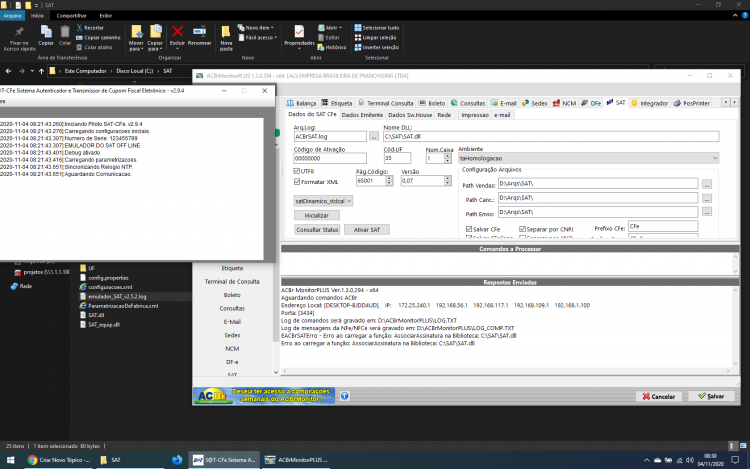
Task: Browse Path Vendas with ... button
Action: point(707,184)
